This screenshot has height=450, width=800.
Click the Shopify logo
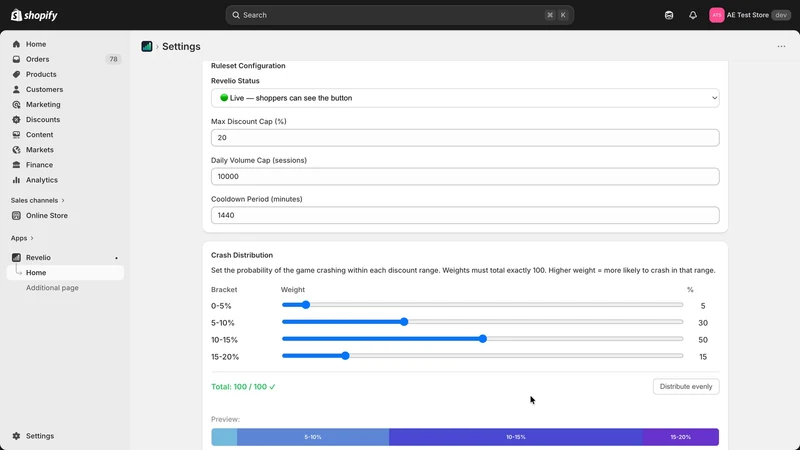tap(34, 15)
